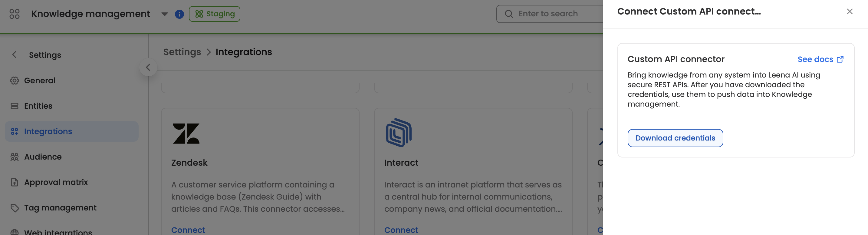The image size is (868, 235).
Task: Connect the Zendesk integration
Action: coord(188,230)
